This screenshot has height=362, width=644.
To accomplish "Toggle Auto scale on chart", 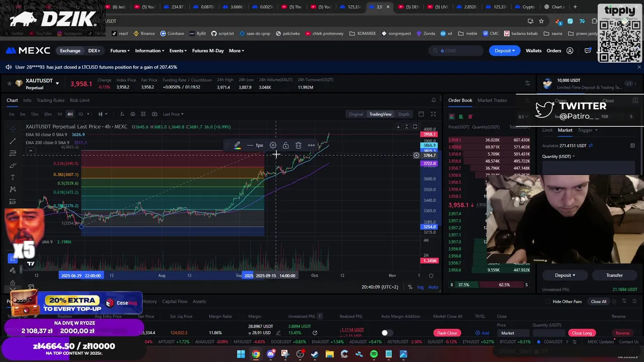I will 433,287.
